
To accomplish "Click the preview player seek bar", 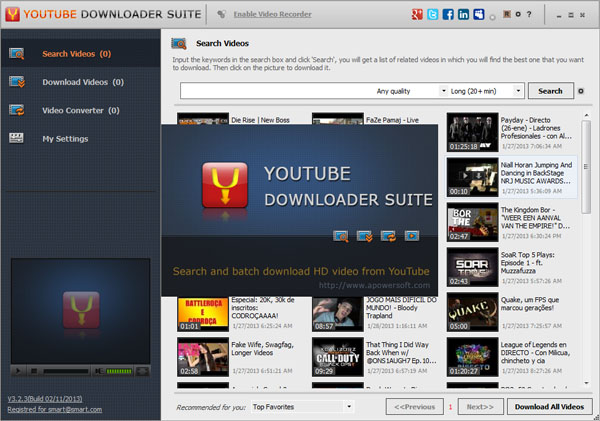I will pyautogui.click(x=66, y=371).
